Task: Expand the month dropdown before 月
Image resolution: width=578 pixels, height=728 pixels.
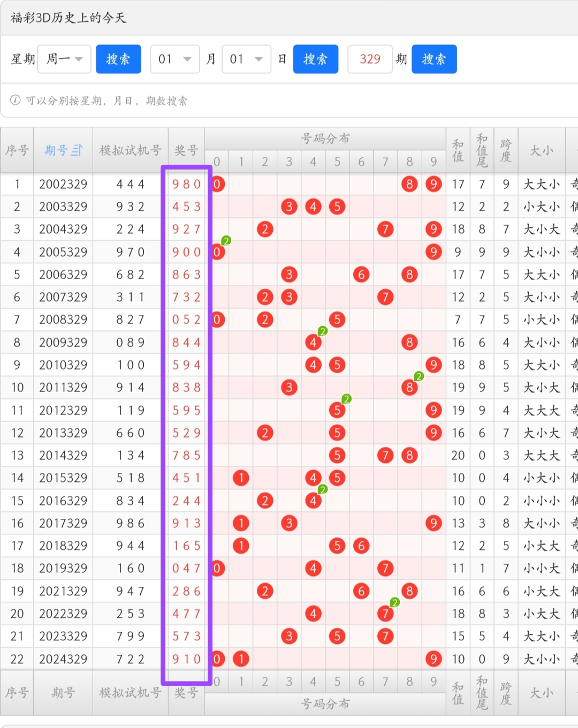Action: pos(175,59)
